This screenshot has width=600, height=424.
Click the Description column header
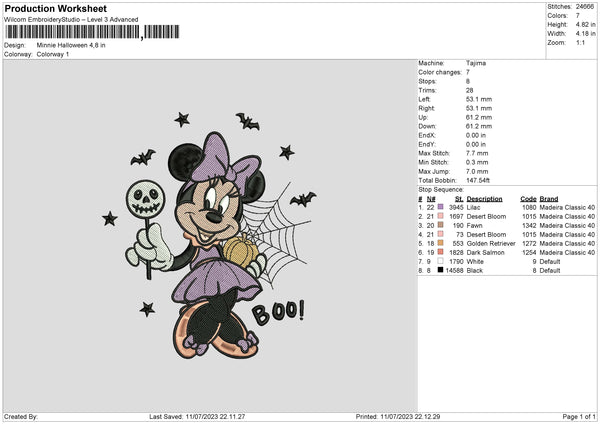coord(484,198)
